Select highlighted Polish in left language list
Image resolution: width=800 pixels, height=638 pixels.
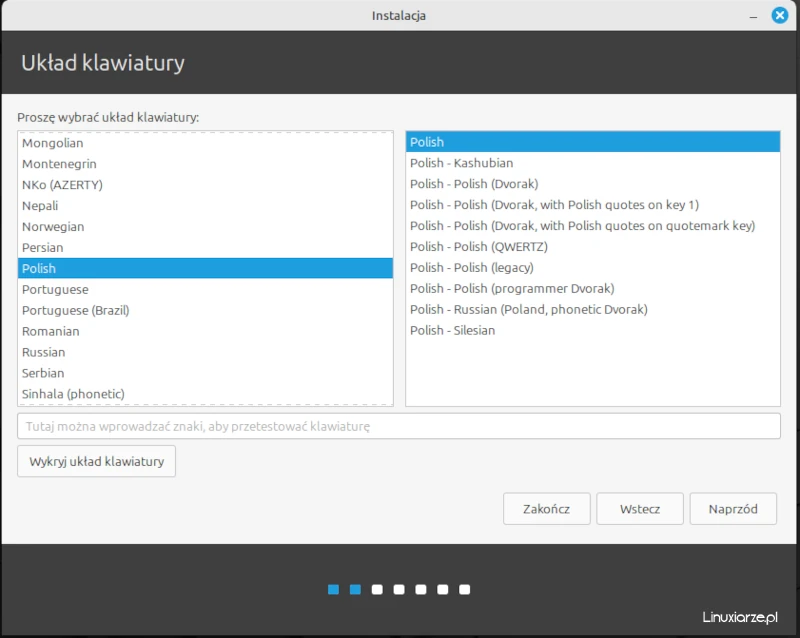[205, 268]
